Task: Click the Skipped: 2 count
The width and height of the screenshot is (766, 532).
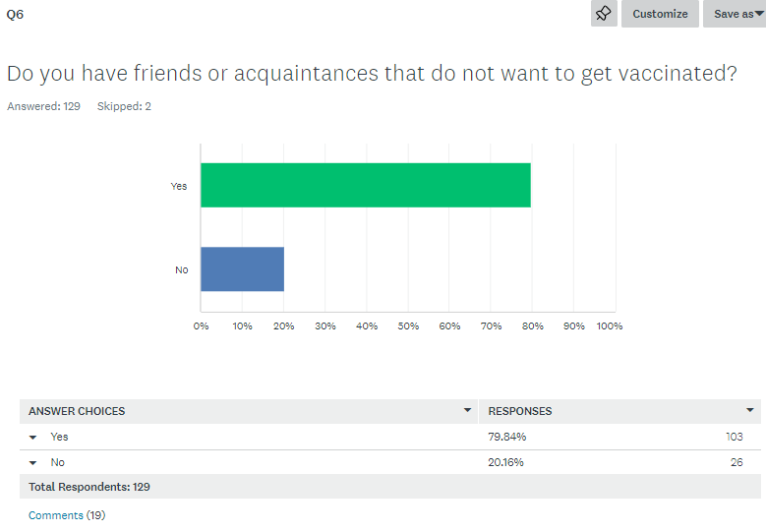Action: coord(124,106)
